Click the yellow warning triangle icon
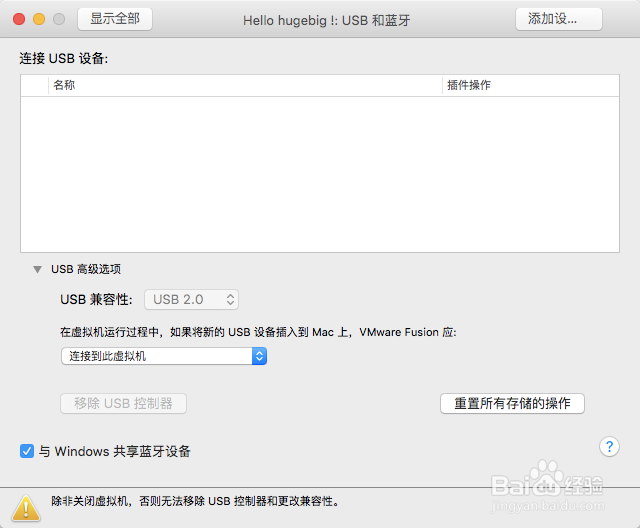 (26, 508)
